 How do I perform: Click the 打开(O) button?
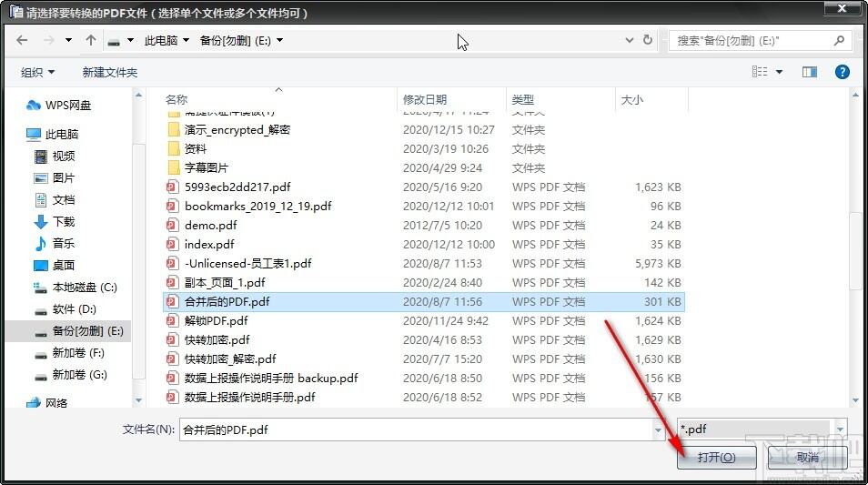[716, 458]
